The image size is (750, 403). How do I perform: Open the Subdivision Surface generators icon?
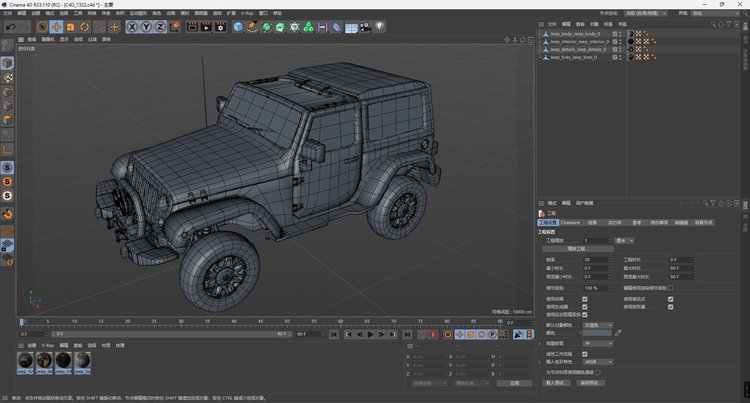(266, 27)
